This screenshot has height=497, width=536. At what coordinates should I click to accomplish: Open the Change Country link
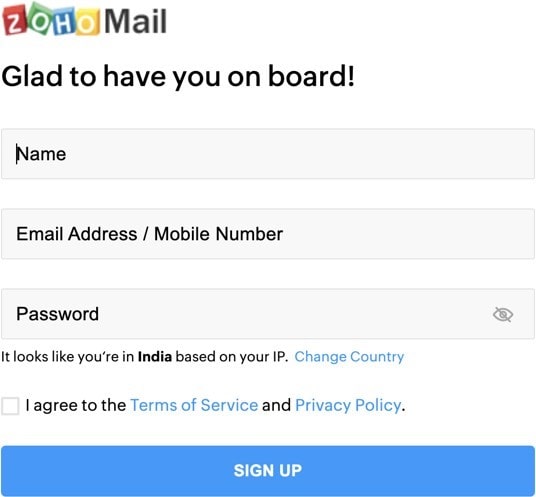(349, 357)
